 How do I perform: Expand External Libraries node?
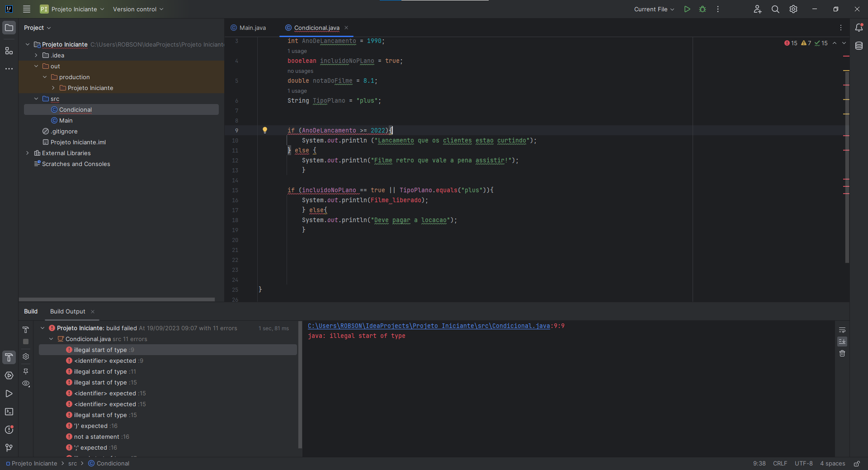click(x=28, y=153)
